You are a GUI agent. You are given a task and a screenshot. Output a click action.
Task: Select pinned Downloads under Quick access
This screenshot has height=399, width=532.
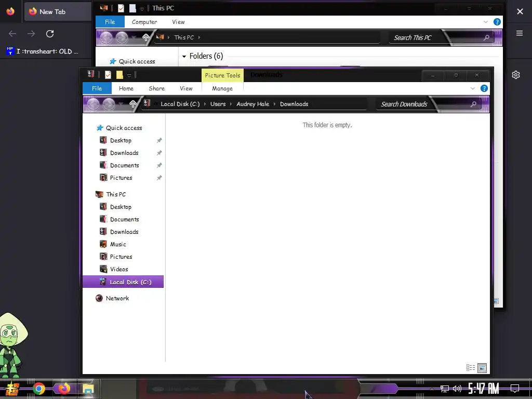tap(123, 153)
